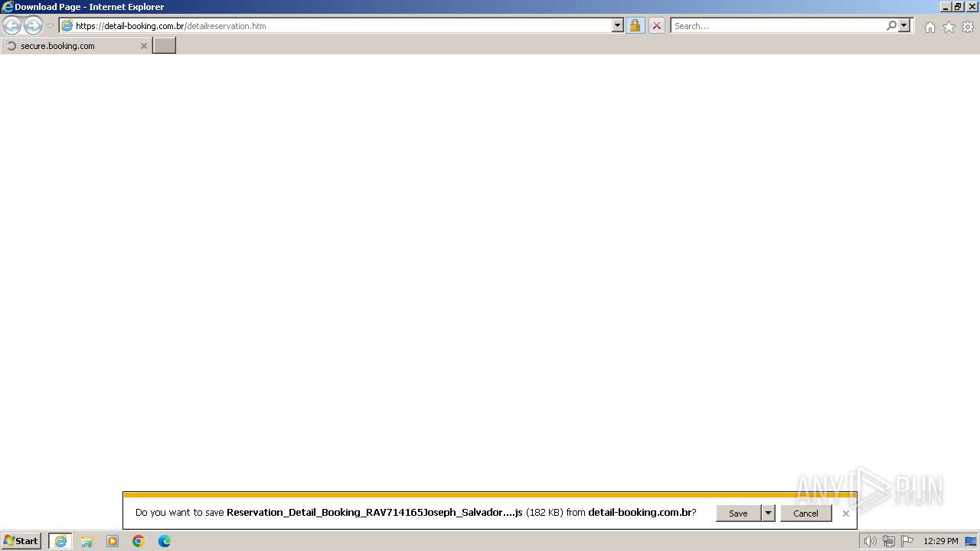Open Action Center flag icon
Screen dimensions: 980x551
(x=906, y=541)
